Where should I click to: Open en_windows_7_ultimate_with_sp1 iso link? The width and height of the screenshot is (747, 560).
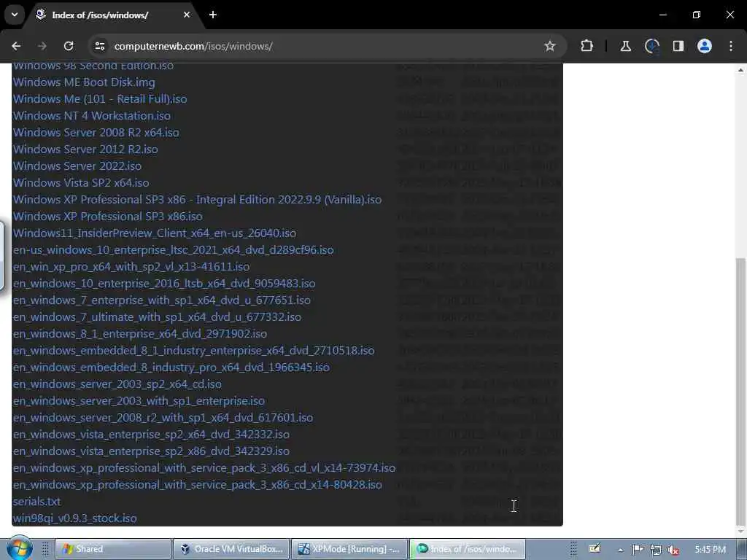(x=158, y=316)
